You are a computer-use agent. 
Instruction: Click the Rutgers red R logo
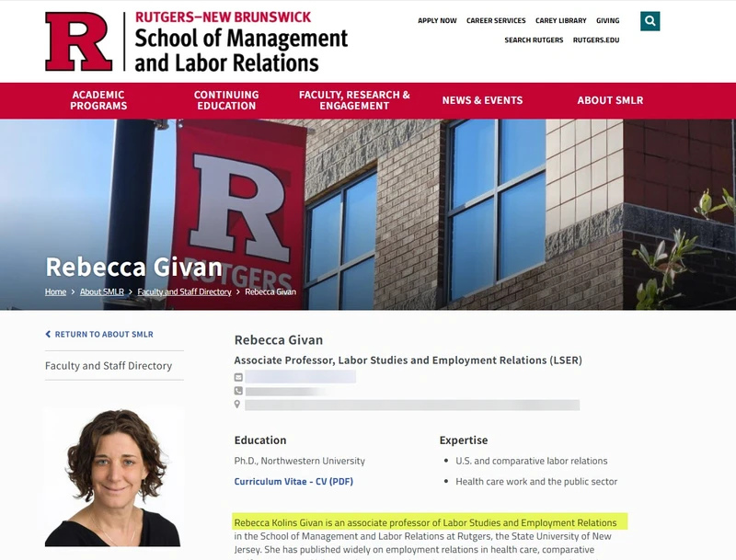click(x=78, y=41)
